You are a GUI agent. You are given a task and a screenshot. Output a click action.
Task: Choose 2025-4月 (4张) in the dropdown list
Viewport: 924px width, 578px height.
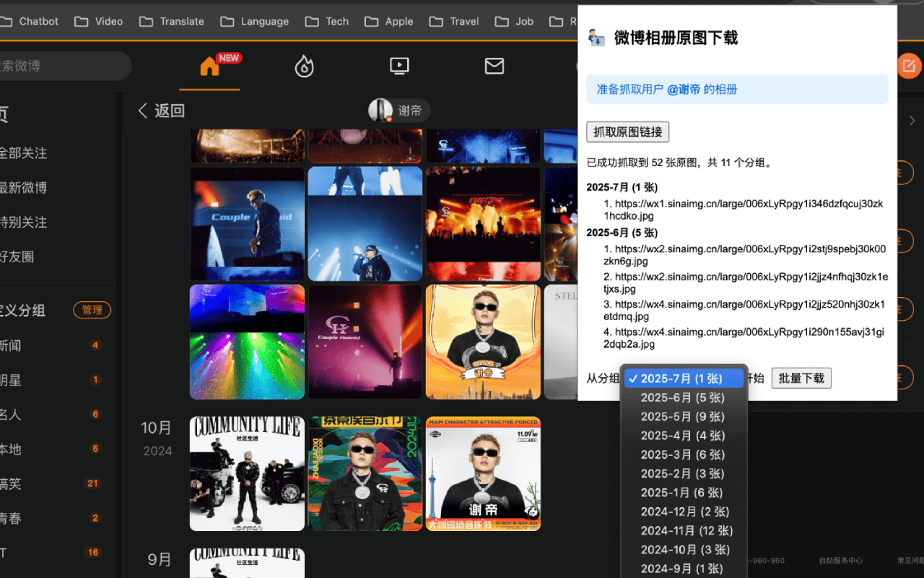pos(684,436)
